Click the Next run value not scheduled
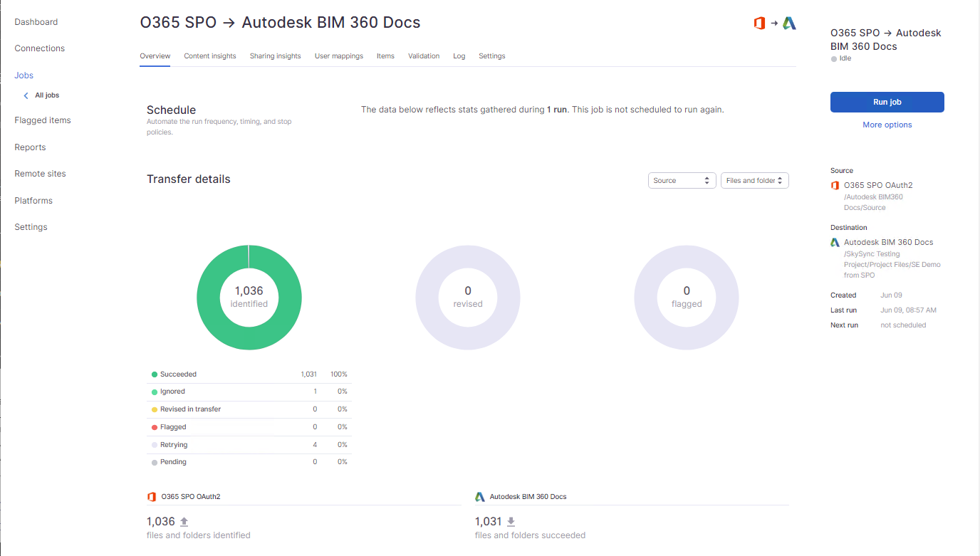The height and width of the screenshot is (556, 980). tap(903, 325)
